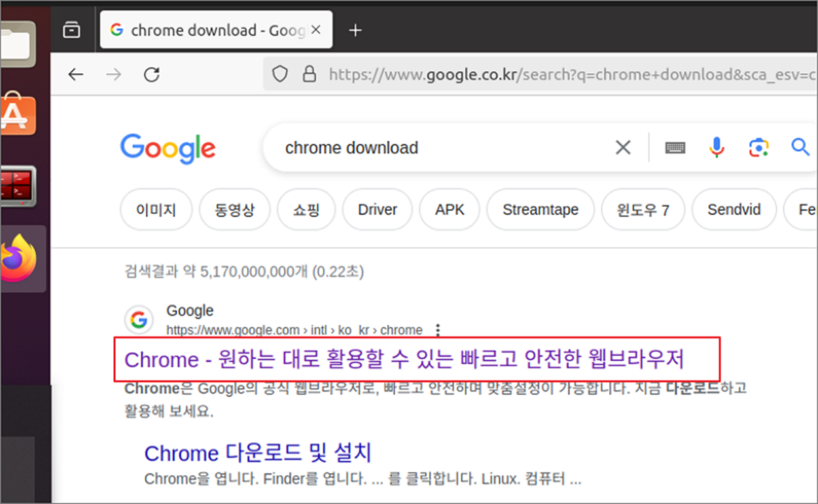Click the 검색결과 약 5,170,000,000개 text
Screen dimensions: 818x504
click(244, 271)
